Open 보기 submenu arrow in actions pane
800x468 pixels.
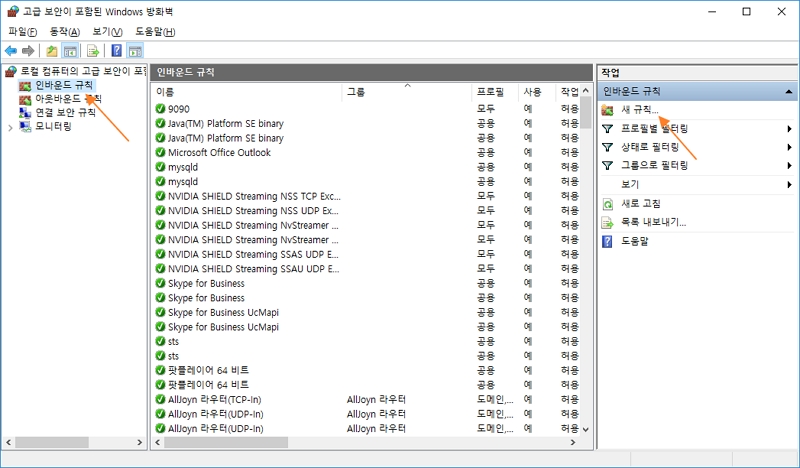click(789, 184)
